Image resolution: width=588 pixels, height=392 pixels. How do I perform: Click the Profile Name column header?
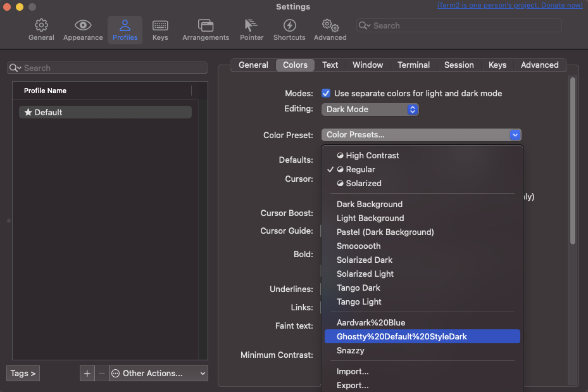click(x=102, y=91)
